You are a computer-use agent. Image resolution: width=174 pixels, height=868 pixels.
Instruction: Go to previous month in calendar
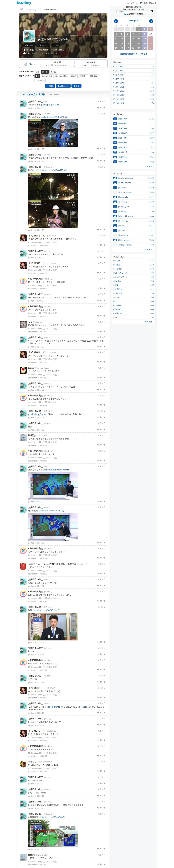[x=116, y=21]
